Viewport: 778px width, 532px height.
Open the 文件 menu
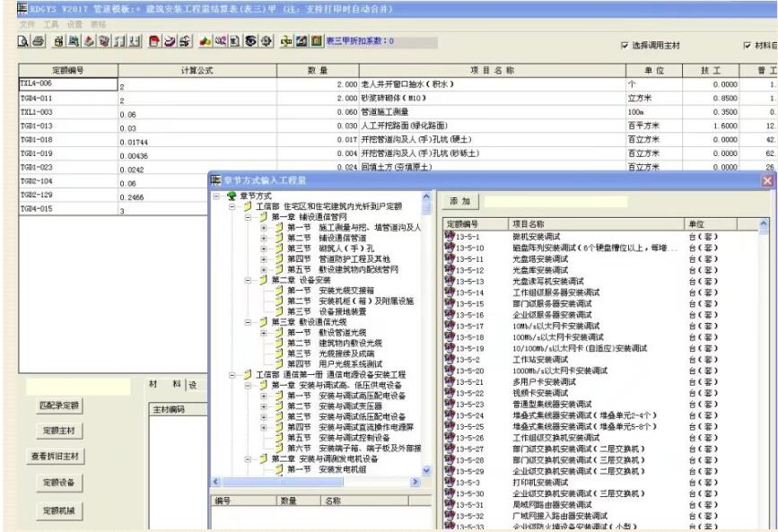click(x=11, y=24)
